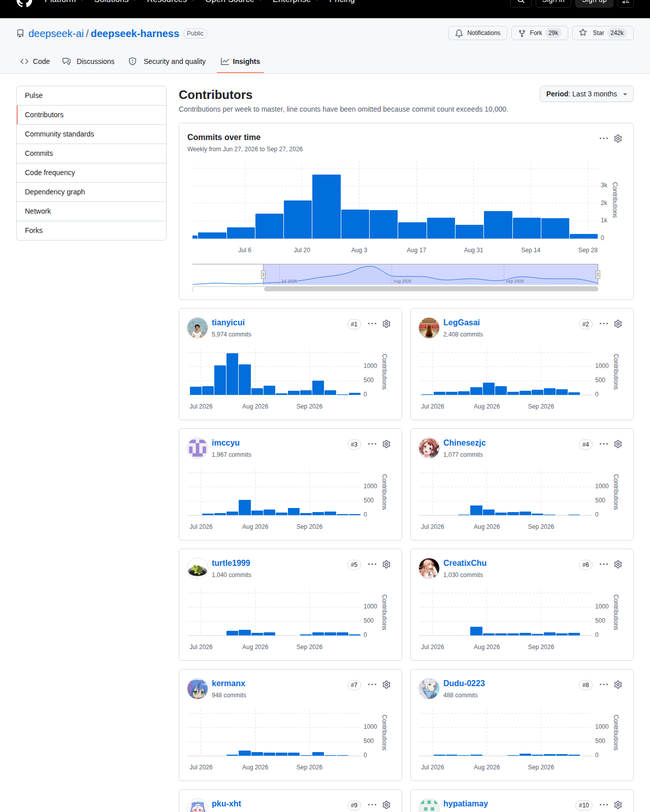This screenshot has height=812, width=650.
Task: Open three-dot menu on kermanx's card
Action: pos(372,685)
